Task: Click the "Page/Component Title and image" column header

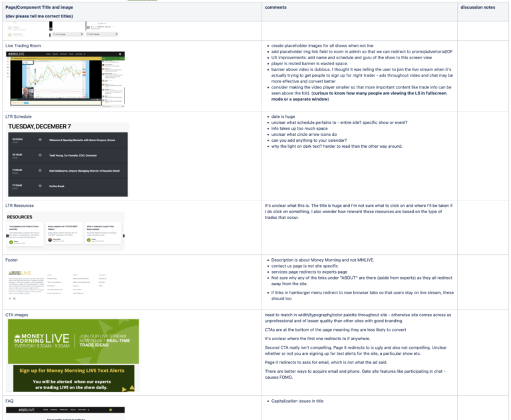Action: click(x=39, y=7)
